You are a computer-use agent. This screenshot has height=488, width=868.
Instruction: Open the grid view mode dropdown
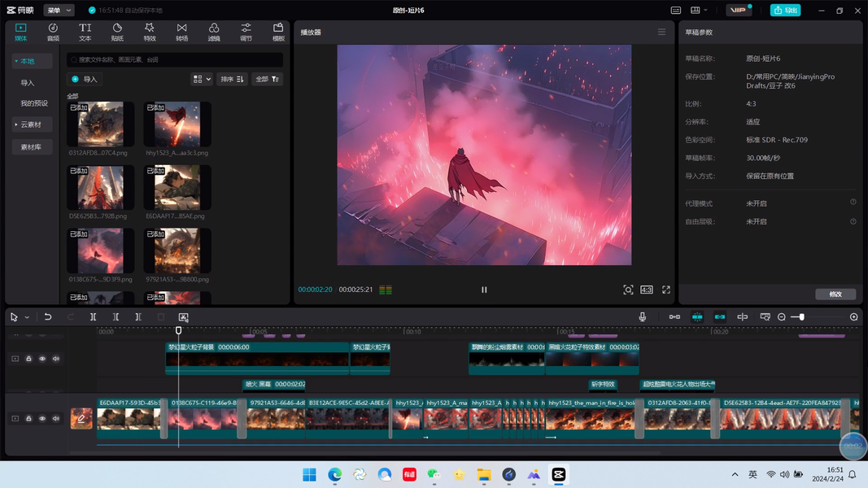(x=202, y=79)
